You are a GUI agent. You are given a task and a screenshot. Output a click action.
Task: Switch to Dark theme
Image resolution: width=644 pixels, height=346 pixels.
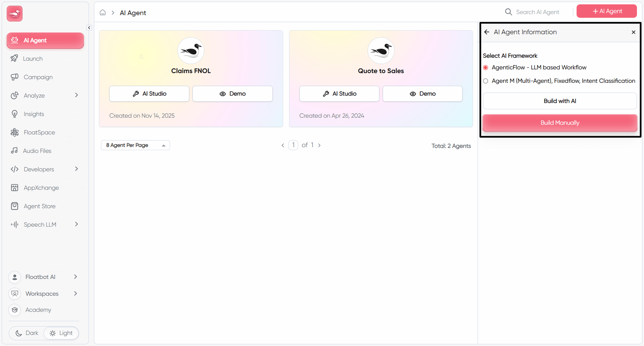27,333
